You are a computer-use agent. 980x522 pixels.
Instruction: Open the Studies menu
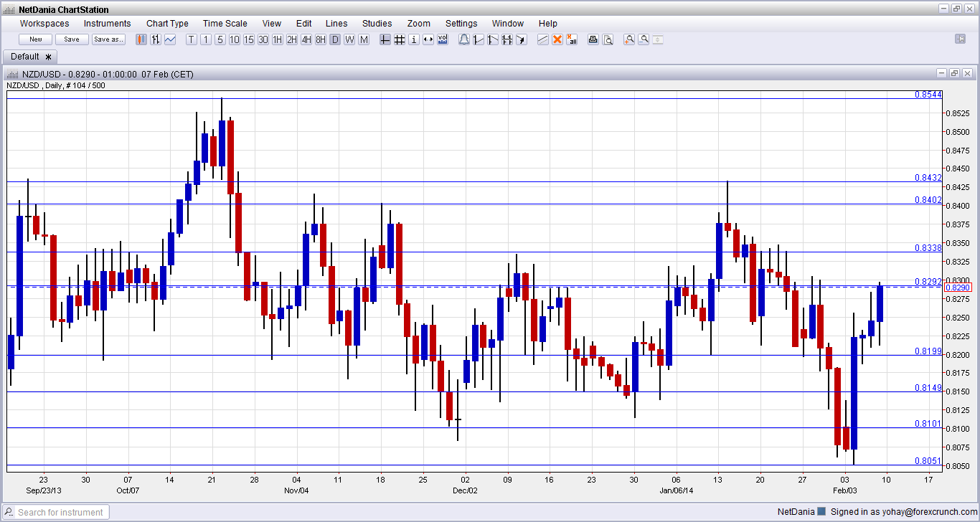point(377,24)
